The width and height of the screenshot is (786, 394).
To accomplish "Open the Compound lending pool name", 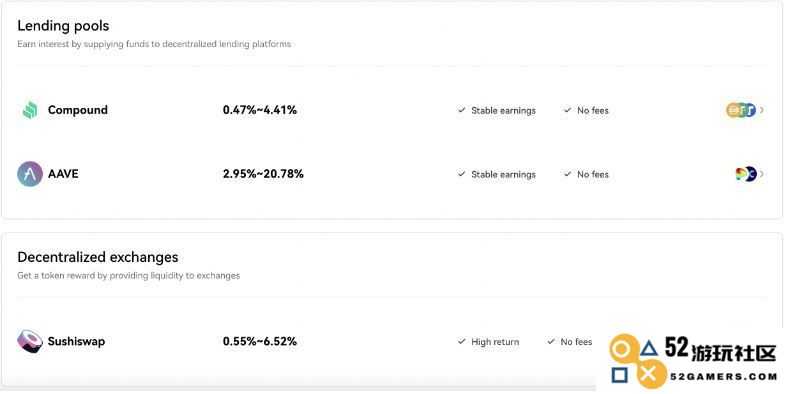I will 78,110.
